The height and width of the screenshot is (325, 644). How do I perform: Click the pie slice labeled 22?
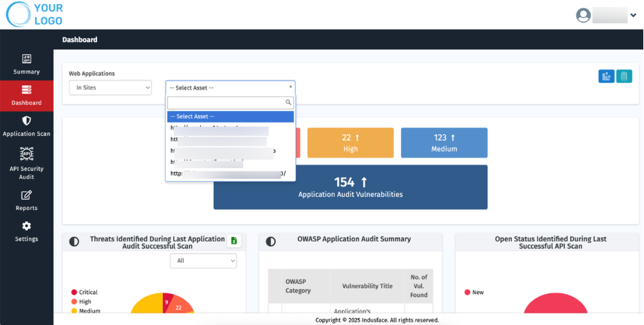pos(179,306)
